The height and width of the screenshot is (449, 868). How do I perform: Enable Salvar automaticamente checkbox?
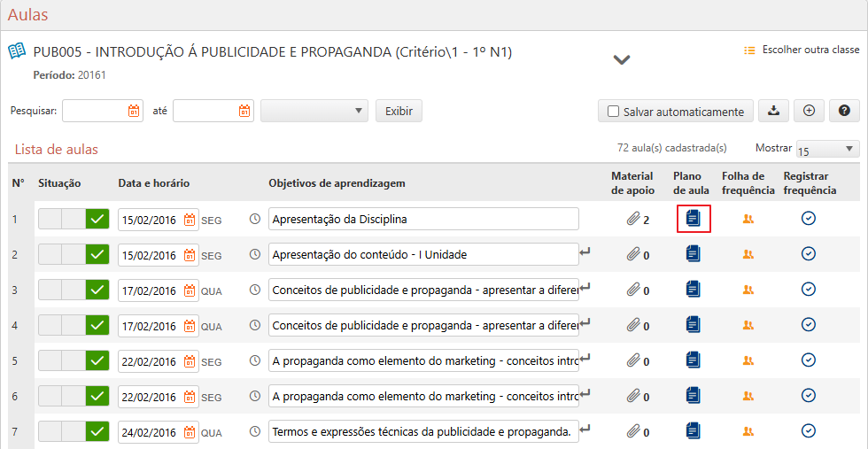coord(613,112)
